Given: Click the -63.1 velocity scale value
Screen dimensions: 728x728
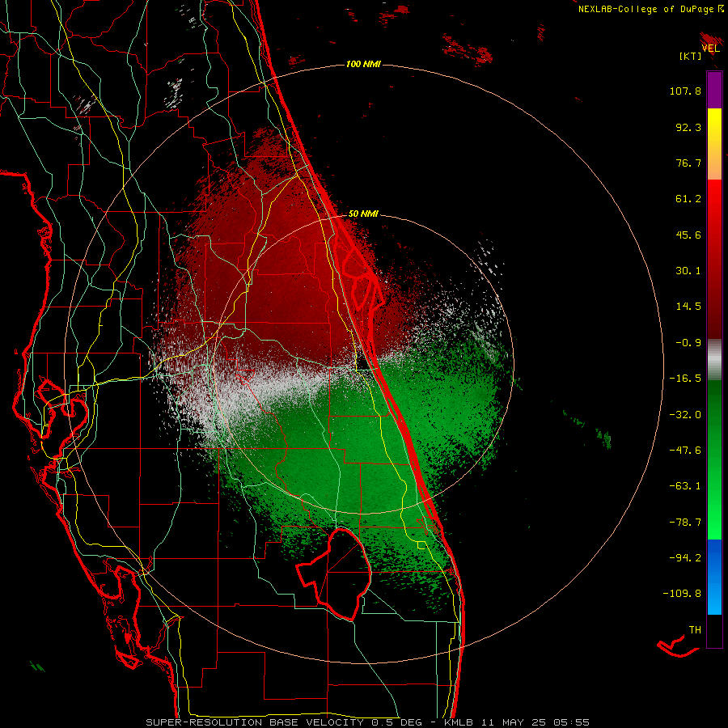Looking at the screenshot, I should pyautogui.click(x=685, y=486).
